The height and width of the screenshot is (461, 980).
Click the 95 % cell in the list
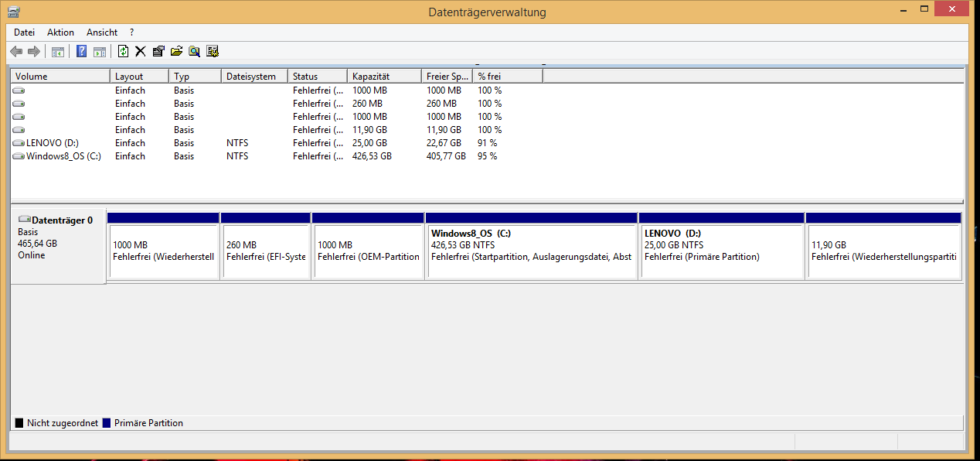point(487,156)
